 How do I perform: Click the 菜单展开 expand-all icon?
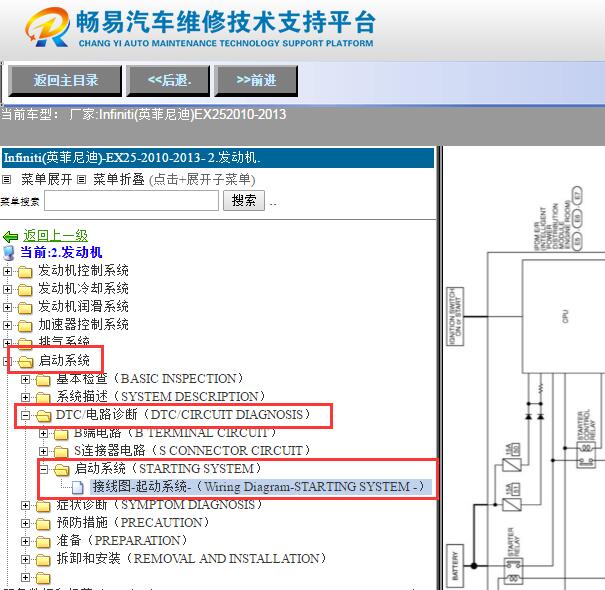click(x=7, y=179)
